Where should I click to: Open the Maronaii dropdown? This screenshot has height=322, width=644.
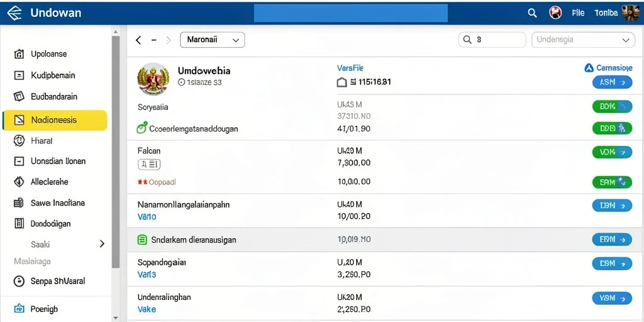[x=213, y=40]
